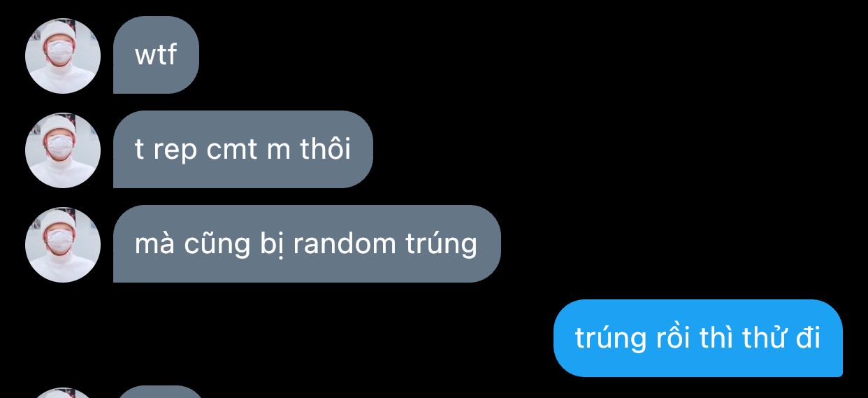
Task: Click the partially visible avatar at the bottom
Action: (63, 392)
